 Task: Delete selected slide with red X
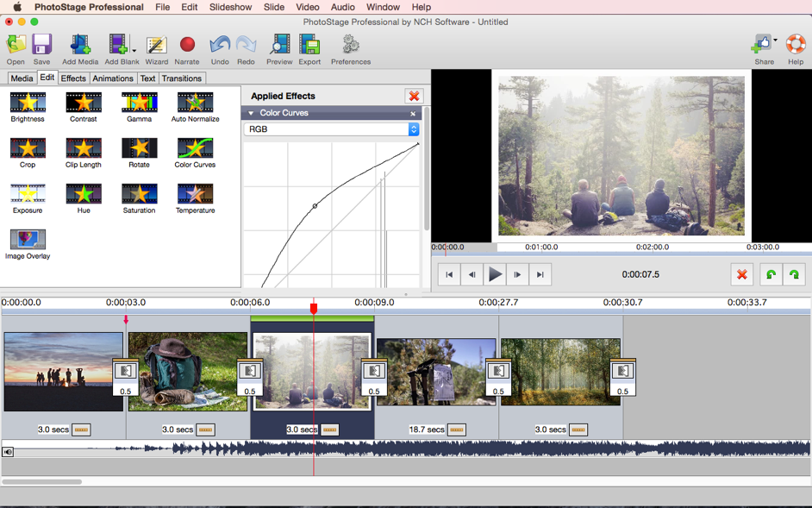pos(742,275)
